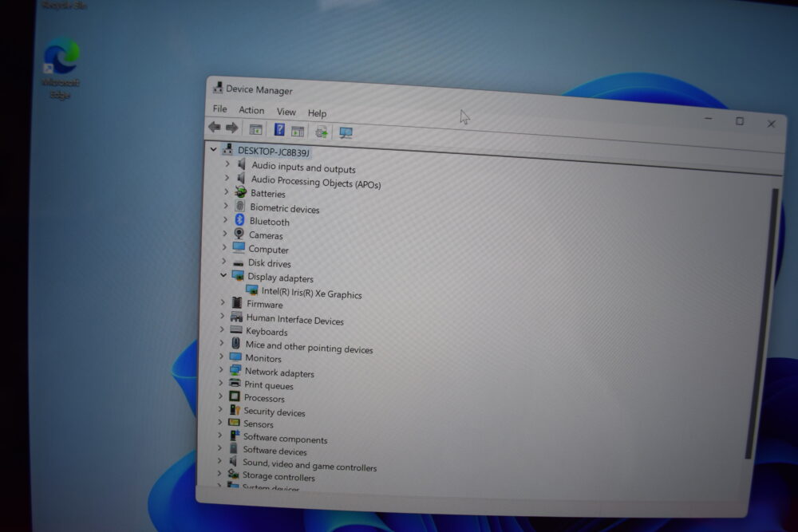The height and width of the screenshot is (532, 798).
Task: Click the Keyboards category icon
Action: click(x=236, y=329)
